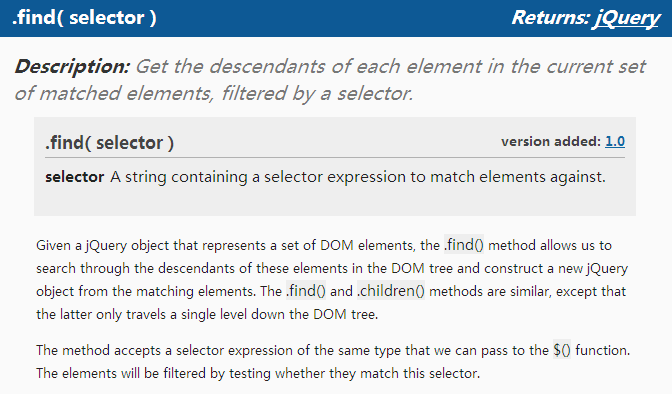Click the .find( selector ) signature heading in gray box
The width and height of the screenshot is (672, 394).
coord(110,143)
